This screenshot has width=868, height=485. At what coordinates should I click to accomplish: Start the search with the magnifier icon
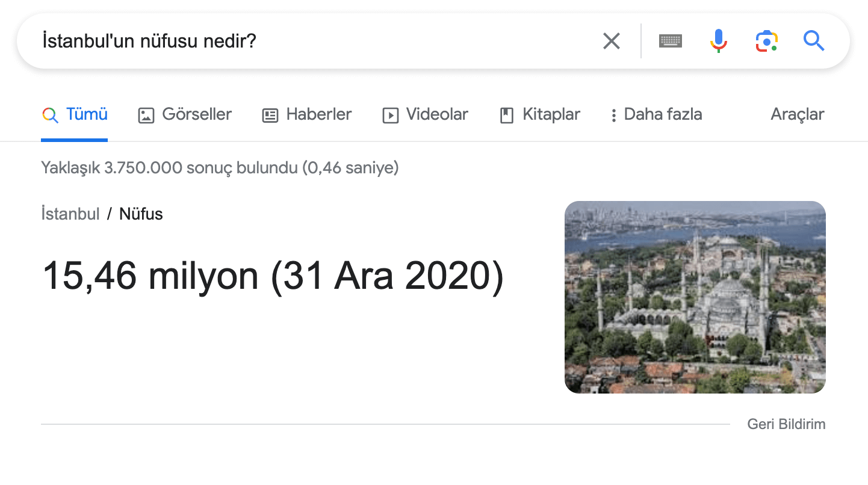[814, 41]
